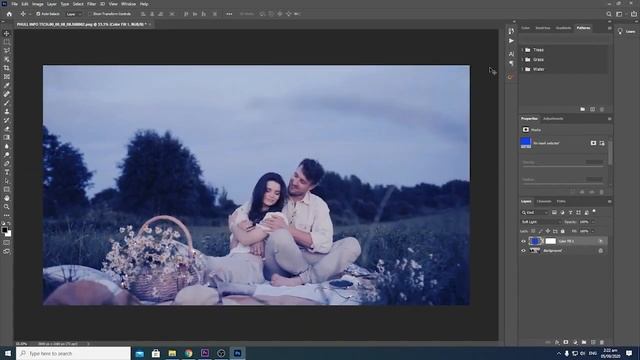
Task: Click the Density slider in Properties
Action: point(563,167)
